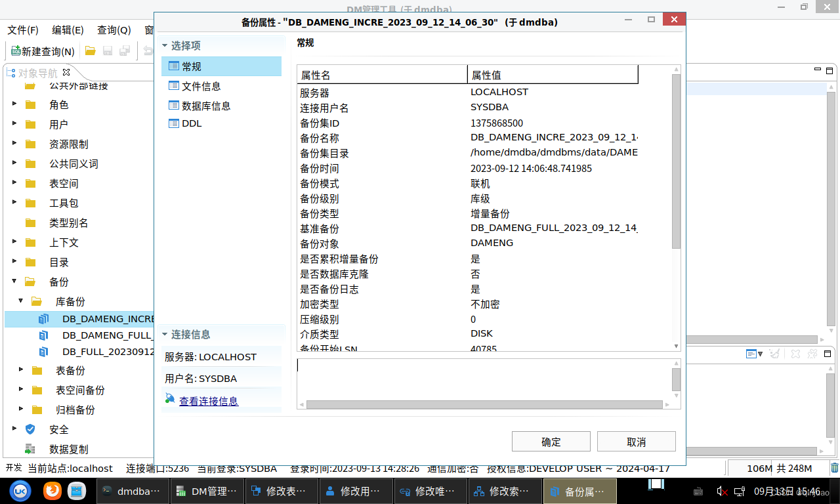Viewport: 840px width, 504px height.
Task: Launch Firefox from the taskbar
Action: coord(52,491)
